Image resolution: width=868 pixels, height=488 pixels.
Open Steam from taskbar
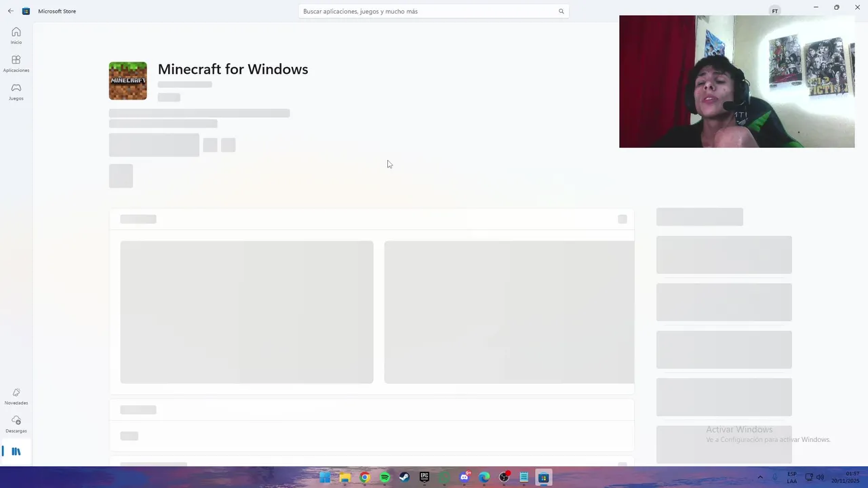[404, 478]
